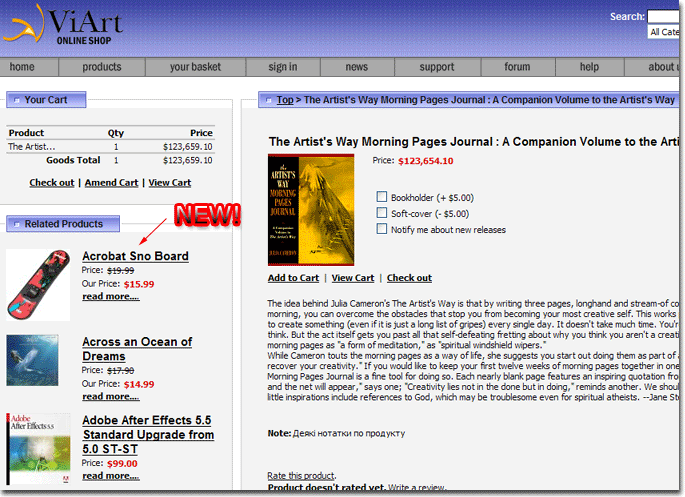Click the Related Products panel header
Screen dimensions: 685x497
coord(63,224)
